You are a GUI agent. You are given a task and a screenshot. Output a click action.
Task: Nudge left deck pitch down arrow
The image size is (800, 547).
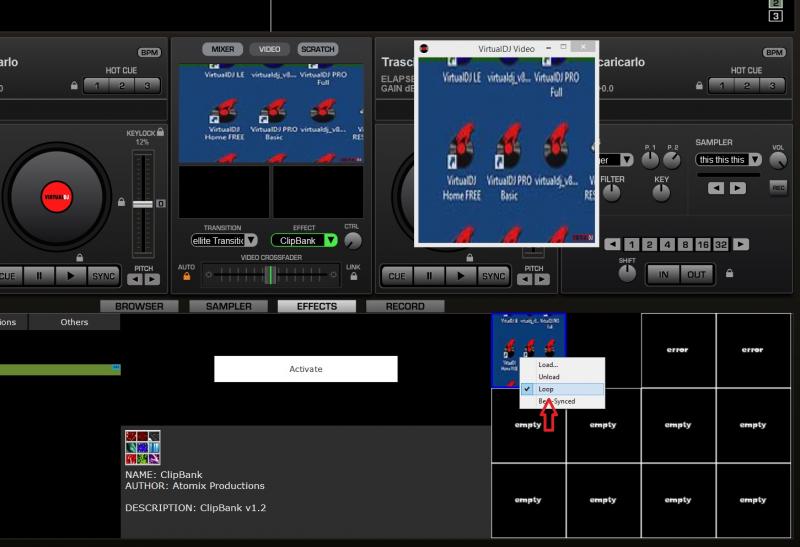point(135,279)
